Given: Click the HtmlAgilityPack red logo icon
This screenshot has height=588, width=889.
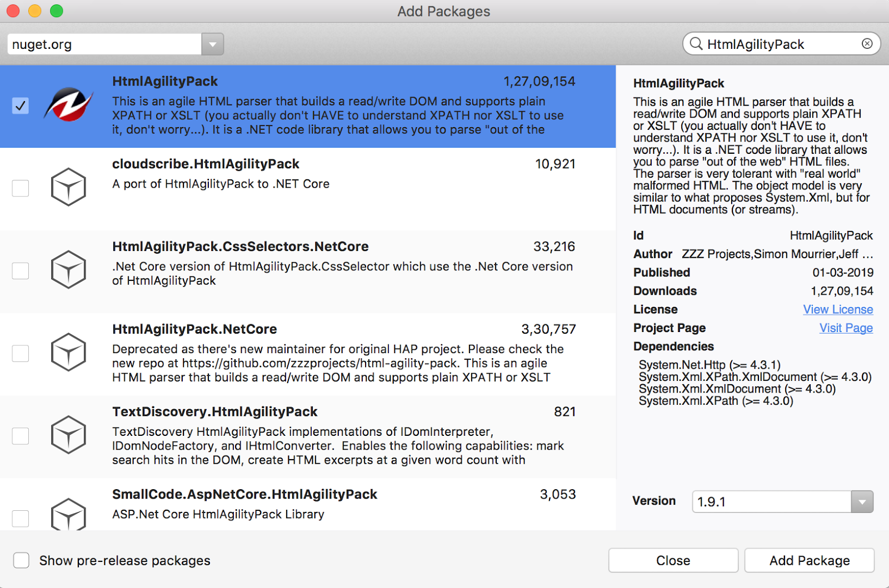Looking at the screenshot, I should click(x=68, y=105).
